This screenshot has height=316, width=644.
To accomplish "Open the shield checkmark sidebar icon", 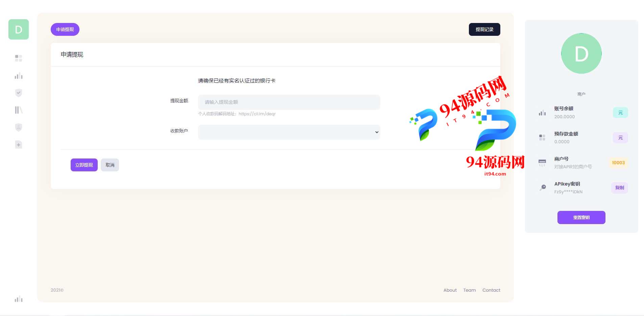I will [x=19, y=93].
